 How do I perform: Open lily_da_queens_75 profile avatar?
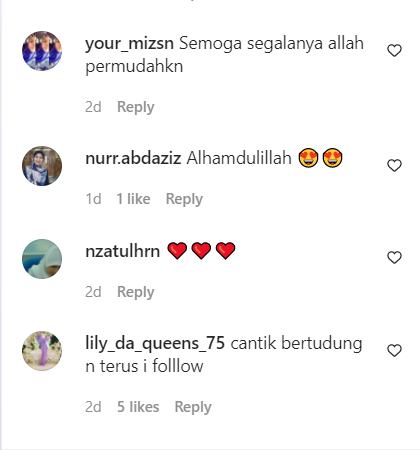pyautogui.click(x=42, y=351)
